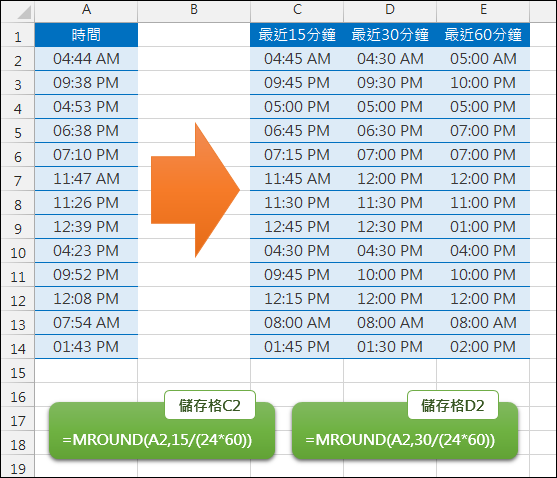The image size is (557, 478).
Task: Select cell with 07:54 AM
Action: [86, 323]
